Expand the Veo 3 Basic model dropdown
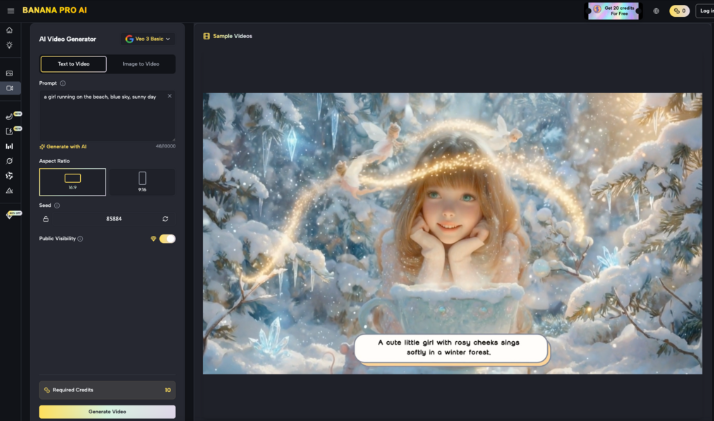The height and width of the screenshot is (421, 714). (147, 39)
